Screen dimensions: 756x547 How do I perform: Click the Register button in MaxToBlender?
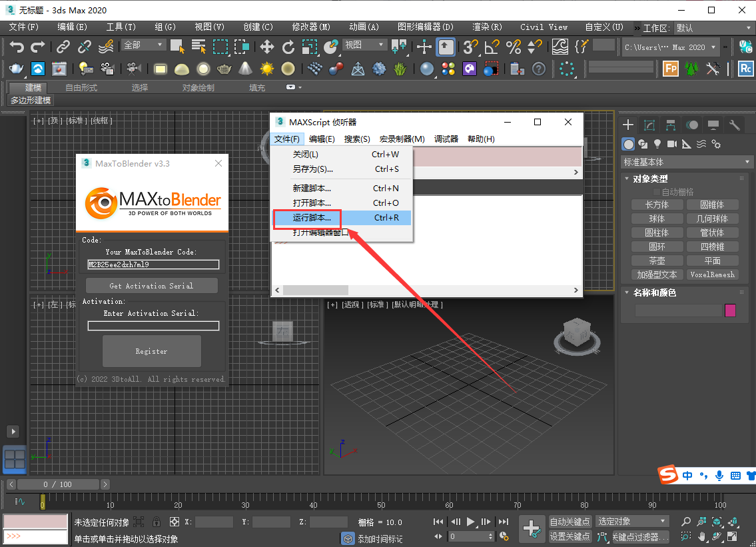click(151, 351)
